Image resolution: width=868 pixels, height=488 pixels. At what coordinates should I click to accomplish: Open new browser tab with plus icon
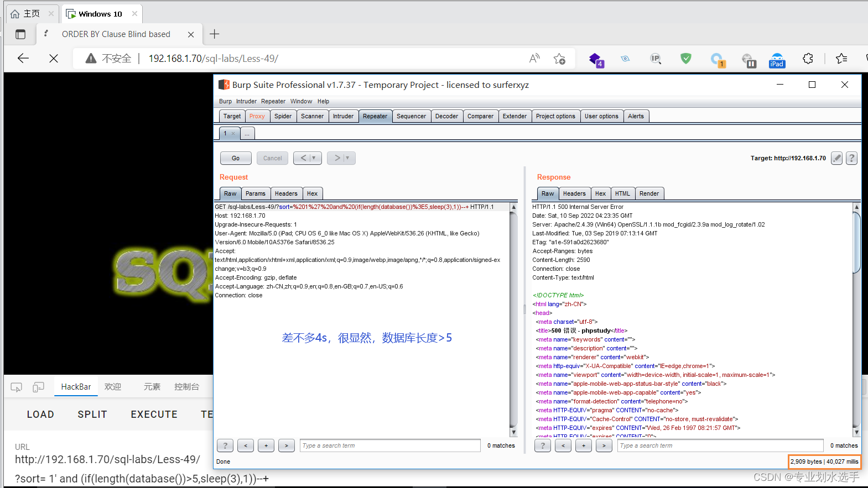coord(215,34)
